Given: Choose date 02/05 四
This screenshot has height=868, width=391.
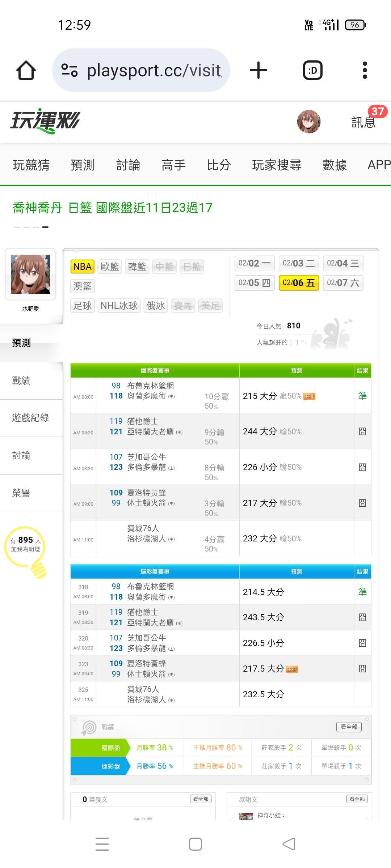Looking at the screenshot, I should pyautogui.click(x=255, y=283).
